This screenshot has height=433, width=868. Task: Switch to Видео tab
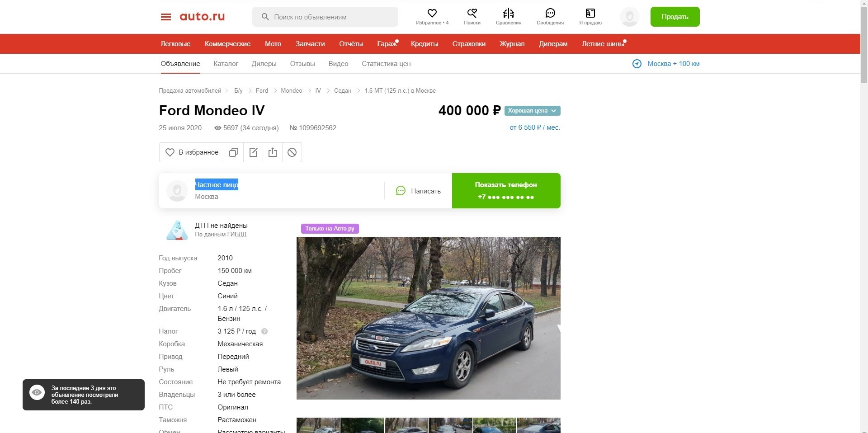(338, 64)
